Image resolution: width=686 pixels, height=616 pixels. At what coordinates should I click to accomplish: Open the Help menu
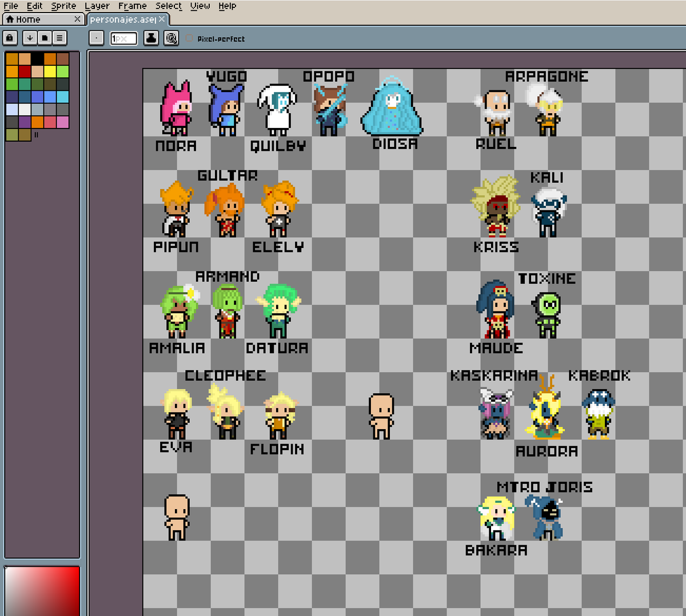[x=227, y=6]
